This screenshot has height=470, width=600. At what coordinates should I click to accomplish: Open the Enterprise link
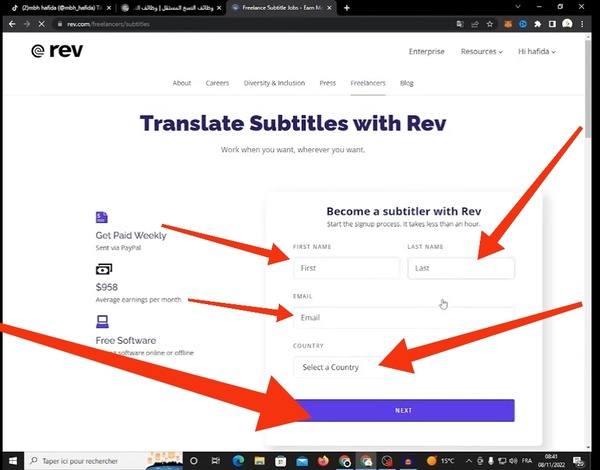click(427, 51)
